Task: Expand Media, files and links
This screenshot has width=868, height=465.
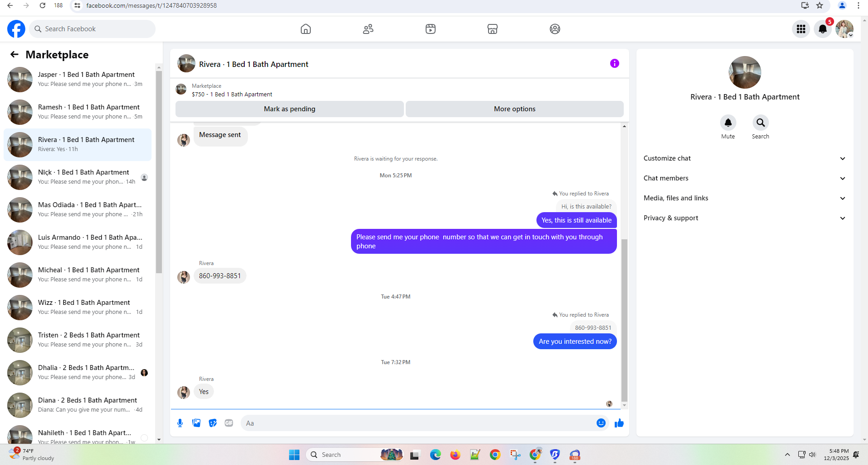Action: pos(745,198)
